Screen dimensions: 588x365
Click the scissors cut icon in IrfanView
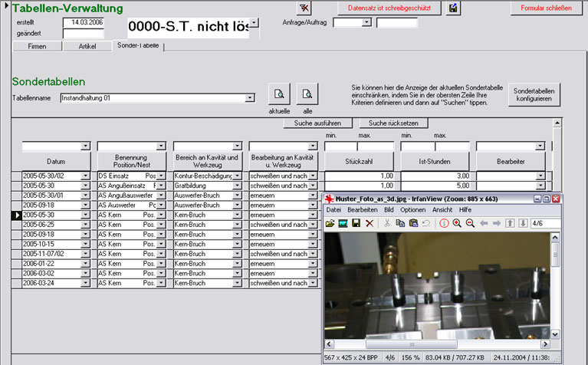387,224
